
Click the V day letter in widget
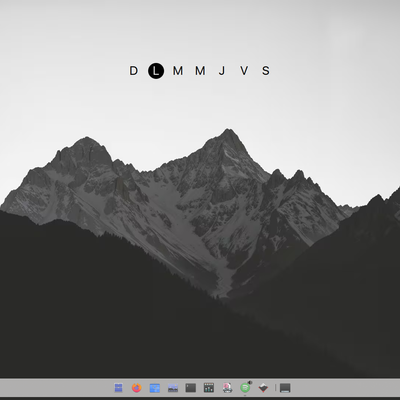[x=244, y=71]
